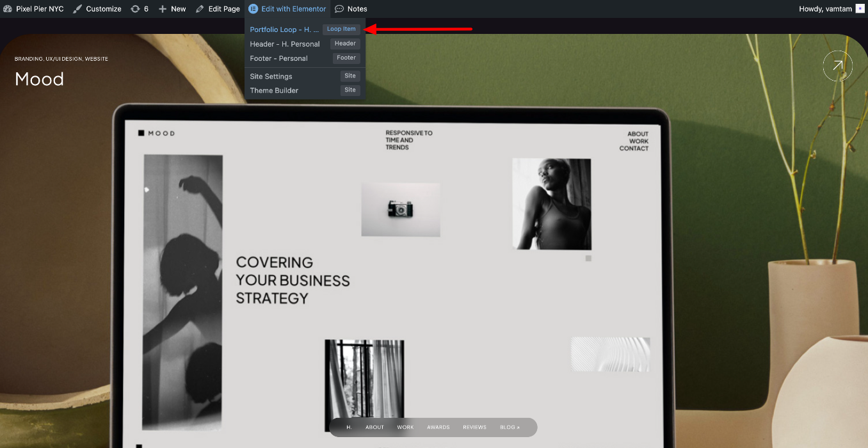
Task: Click the Notes speech bubble icon
Action: click(339, 9)
